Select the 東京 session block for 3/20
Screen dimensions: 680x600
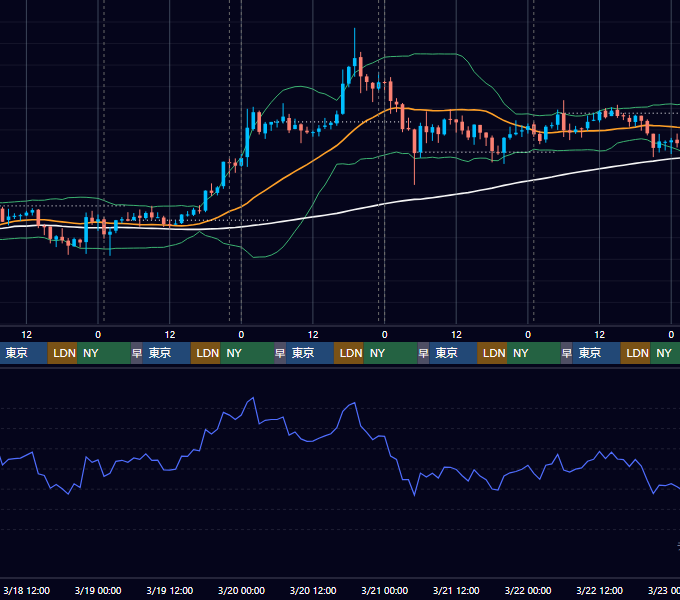pyautogui.click(x=310, y=353)
